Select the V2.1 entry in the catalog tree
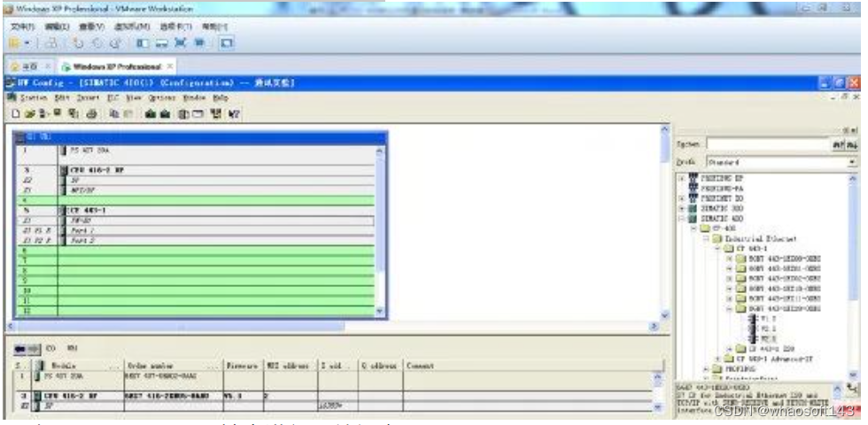The image size is (868, 425). 767,328
